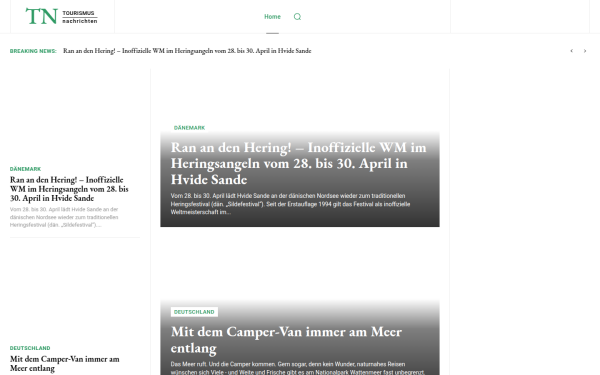Image resolution: width=600 pixels, height=375 pixels.
Task: Open featured headline 'Mit dem Camper-Van immer am Meer entlang'
Action: point(286,339)
